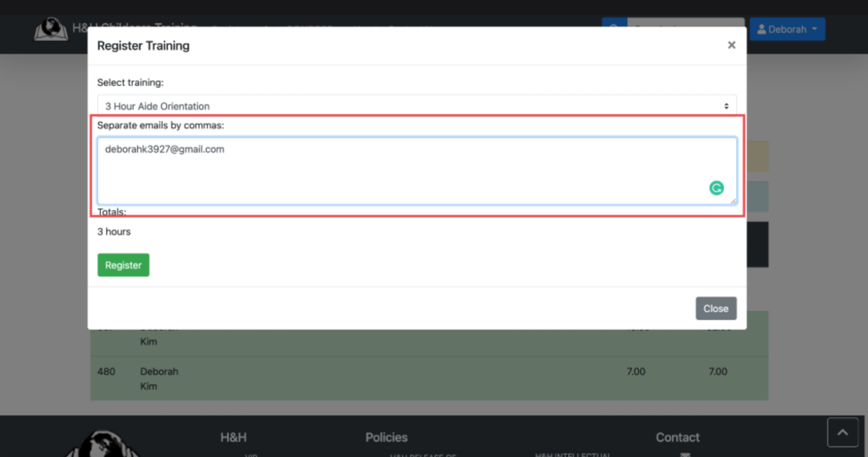Viewport: 868px width, 457px height.
Task: Click the textarea resize handle in the corner
Action: coord(733,201)
